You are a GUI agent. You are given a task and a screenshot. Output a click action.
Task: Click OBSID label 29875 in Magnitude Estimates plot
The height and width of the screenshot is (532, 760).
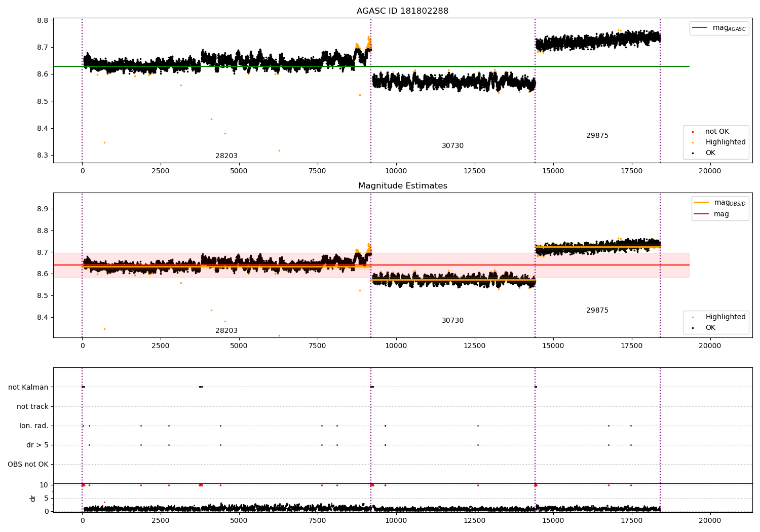point(597,311)
